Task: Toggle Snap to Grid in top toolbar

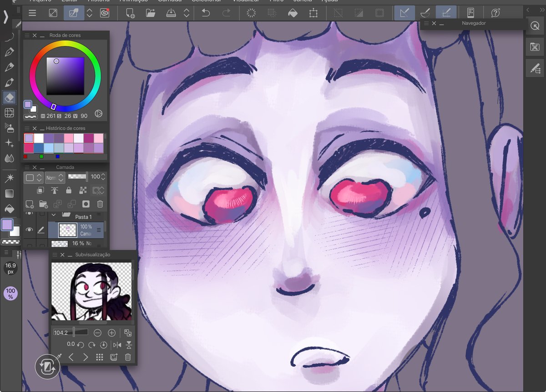Action: 446,13
